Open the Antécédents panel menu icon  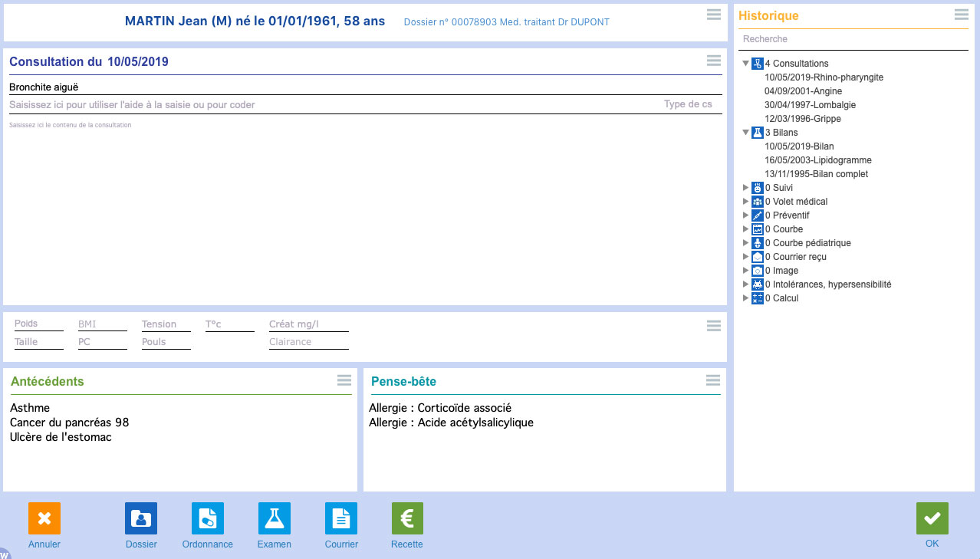(x=344, y=380)
